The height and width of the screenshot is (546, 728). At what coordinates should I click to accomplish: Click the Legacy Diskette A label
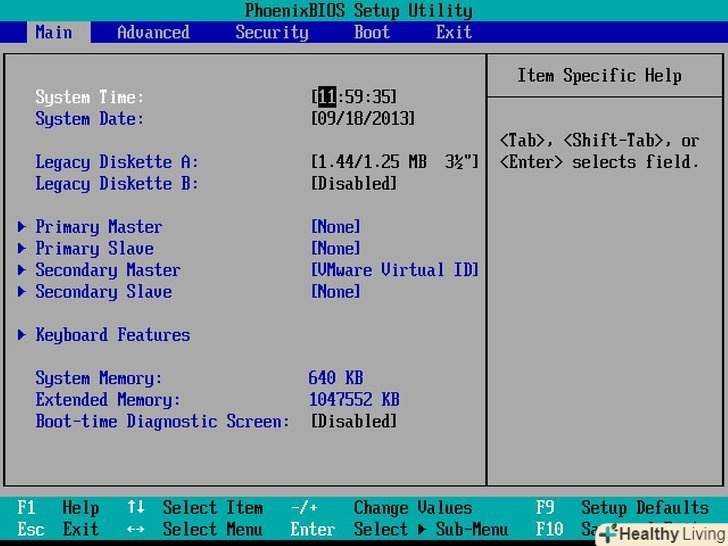pos(117,162)
